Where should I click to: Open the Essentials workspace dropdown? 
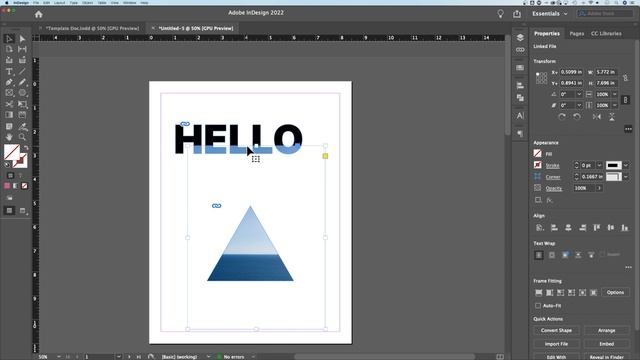549,14
